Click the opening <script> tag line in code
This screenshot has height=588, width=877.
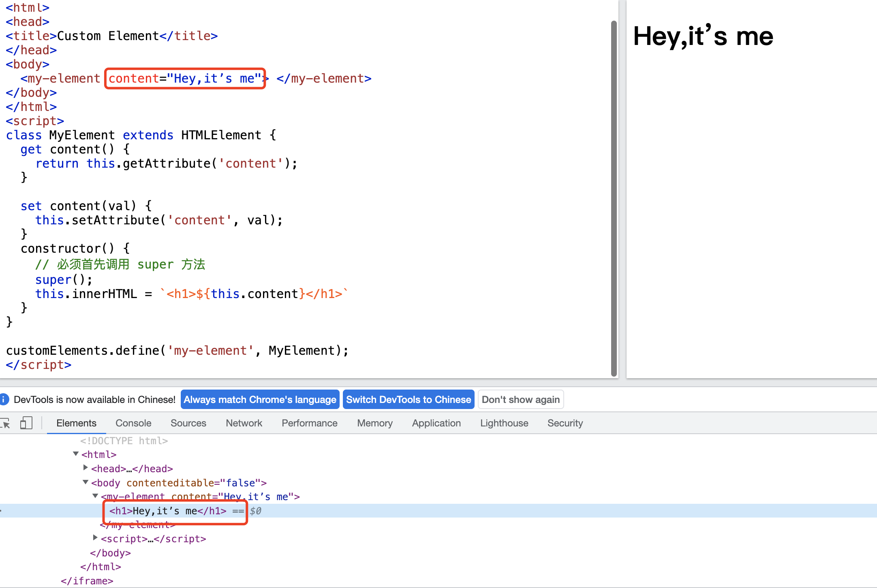[35, 121]
